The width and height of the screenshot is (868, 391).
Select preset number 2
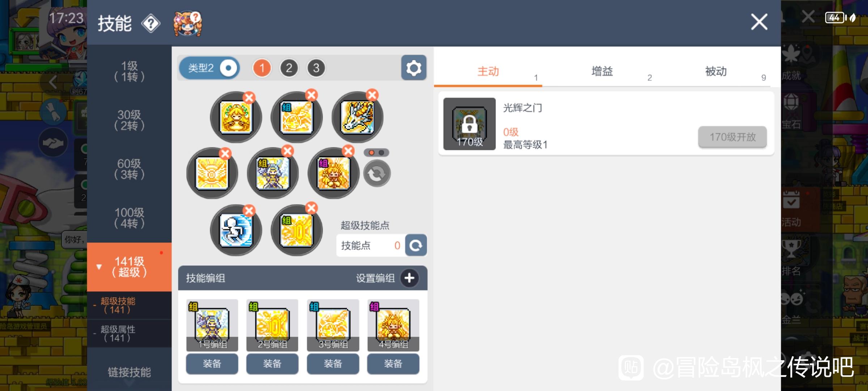289,68
